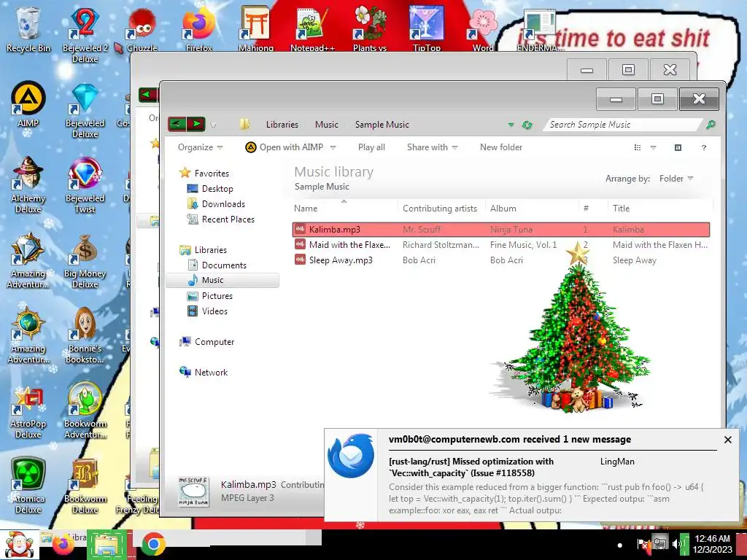Refresh the Sample Music folder view
This screenshot has width=747, height=560.
(x=527, y=125)
